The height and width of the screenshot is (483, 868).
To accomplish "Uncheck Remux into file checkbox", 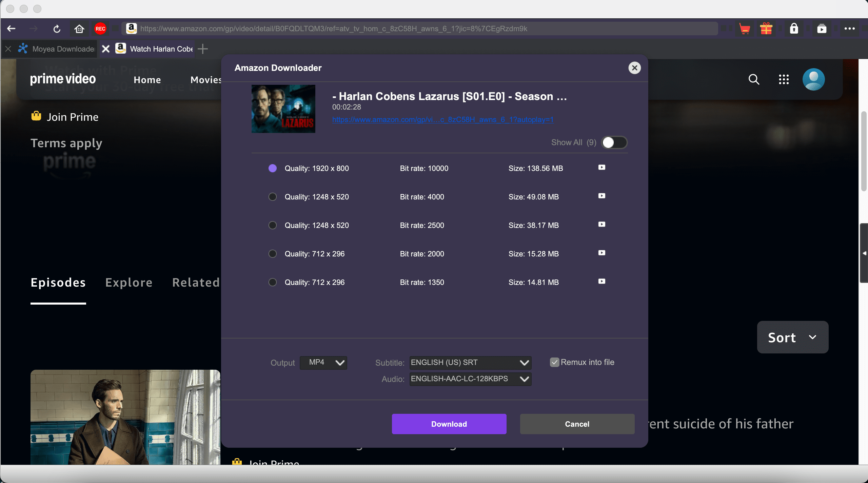I will coord(554,362).
